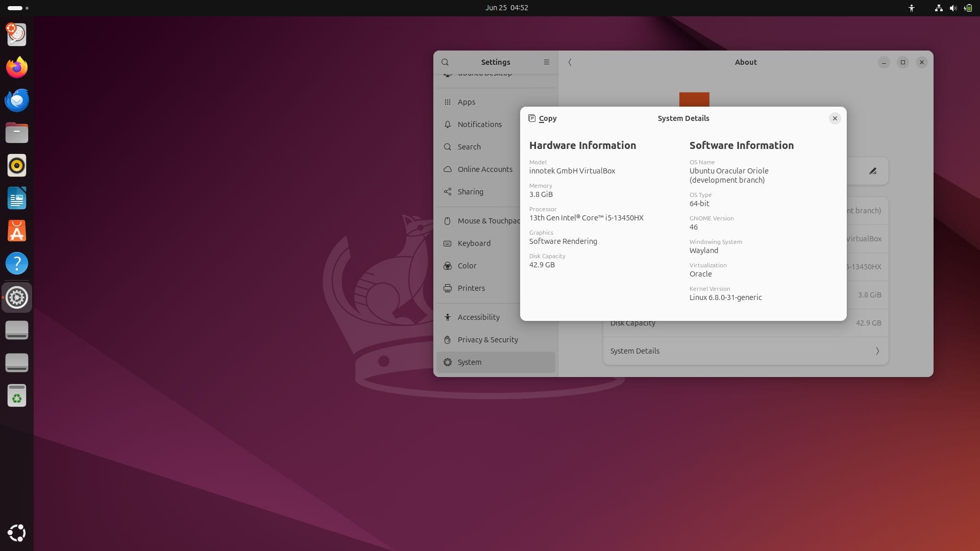This screenshot has height=551, width=980.
Task: Open Color settings
Action: pos(467,265)
